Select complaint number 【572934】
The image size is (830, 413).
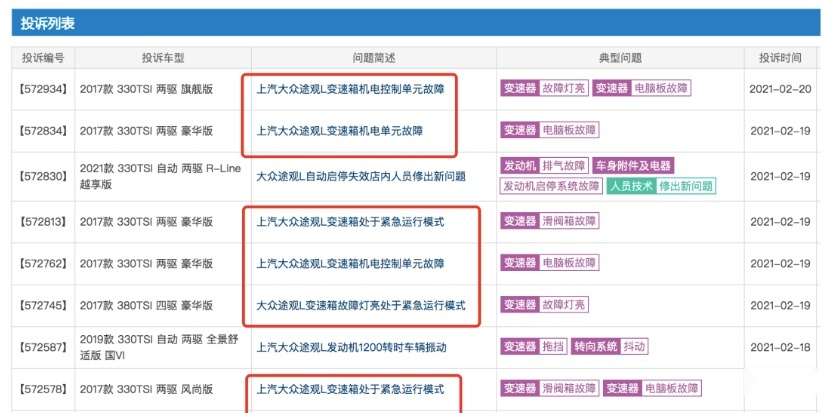tap(43, 89)
